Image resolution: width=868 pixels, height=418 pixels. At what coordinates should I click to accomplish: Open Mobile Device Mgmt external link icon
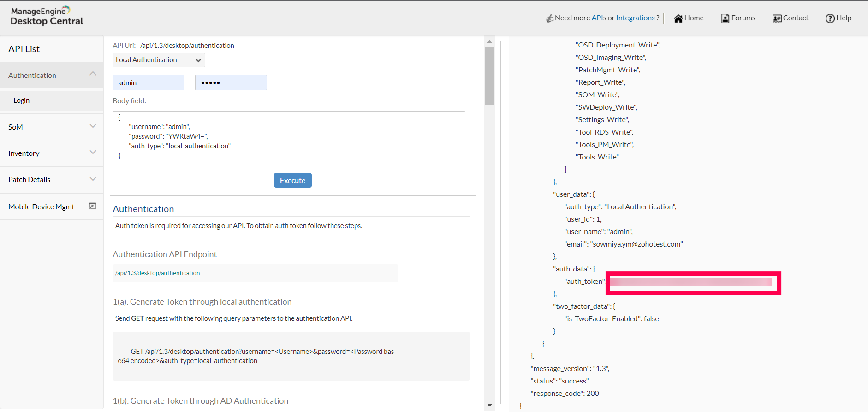[93, 206]
